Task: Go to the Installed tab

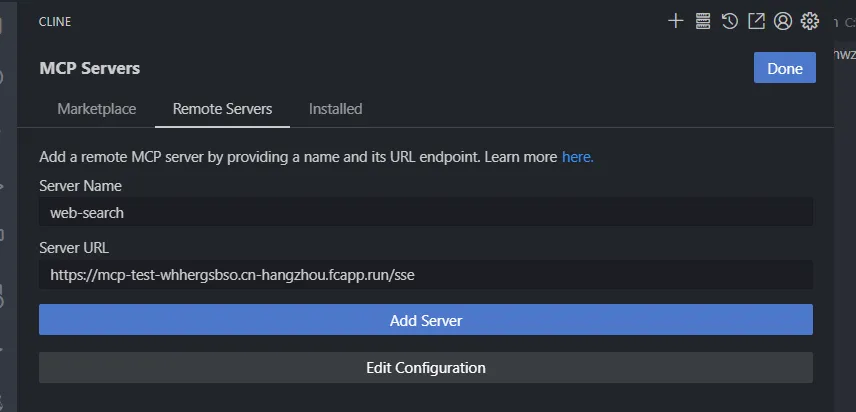Action: [x=335, y=109]
